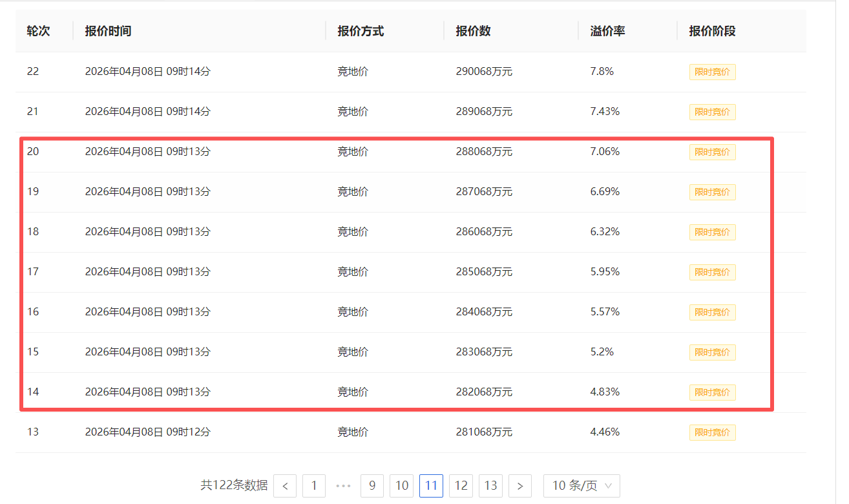The image size is (849, 504).
Task: Open the 10 条/页 page size dropdown
Action: [582, 486]
